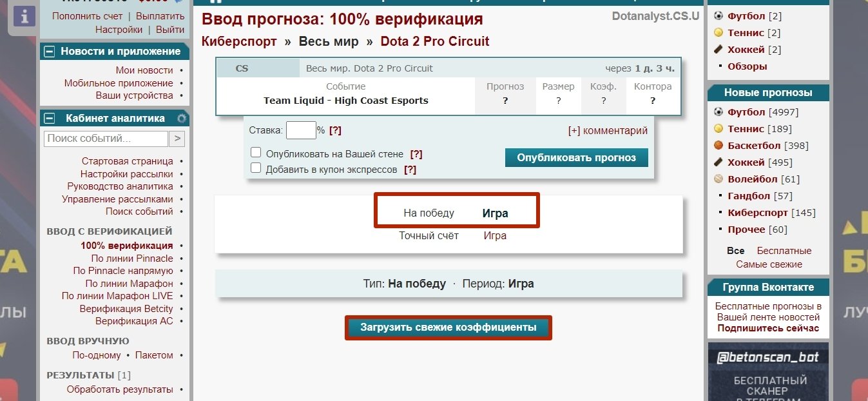The image size is (868, 401).
Task: Click Загрузить свежие коэффициенты button
Action: tap(448, 328)
